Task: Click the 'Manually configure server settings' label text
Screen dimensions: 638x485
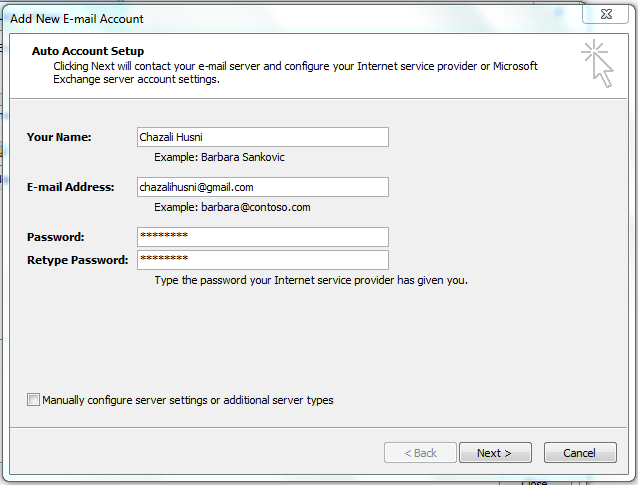Action: click(x=188, y=400)
